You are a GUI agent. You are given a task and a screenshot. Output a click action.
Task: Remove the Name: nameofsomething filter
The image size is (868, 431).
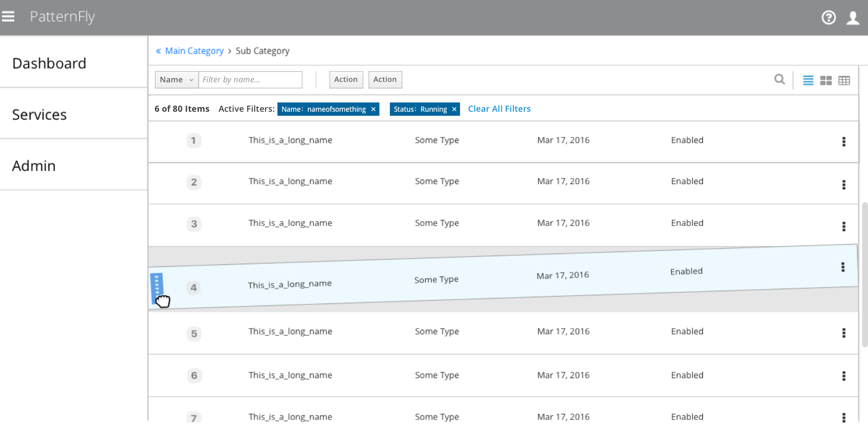373,109
